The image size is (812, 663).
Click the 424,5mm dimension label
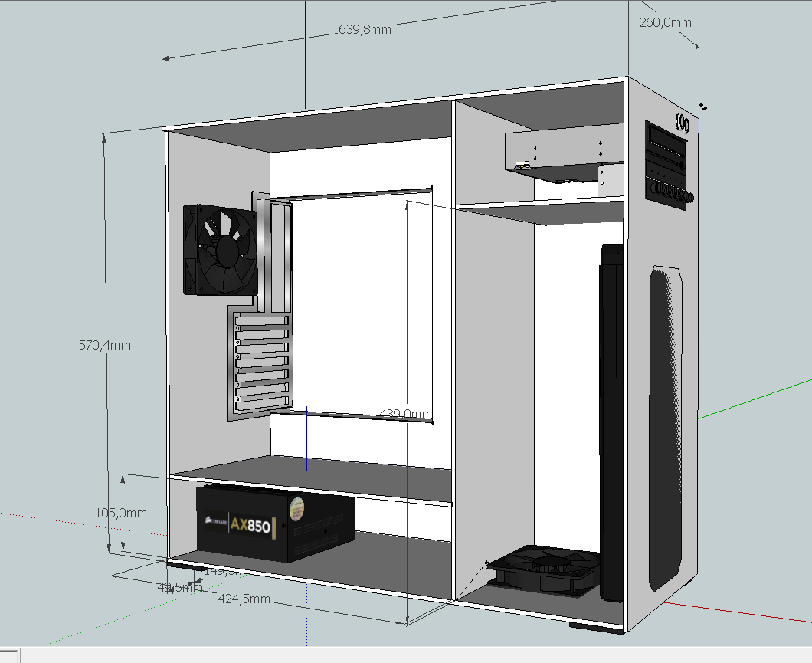point(244,599)
